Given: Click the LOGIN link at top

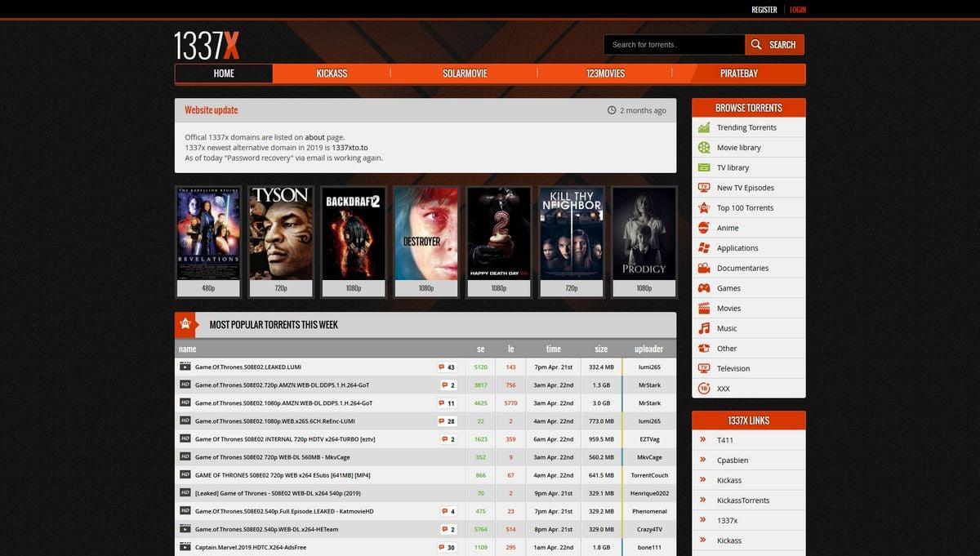Looking at the screenshot, I should pos(798,10).
